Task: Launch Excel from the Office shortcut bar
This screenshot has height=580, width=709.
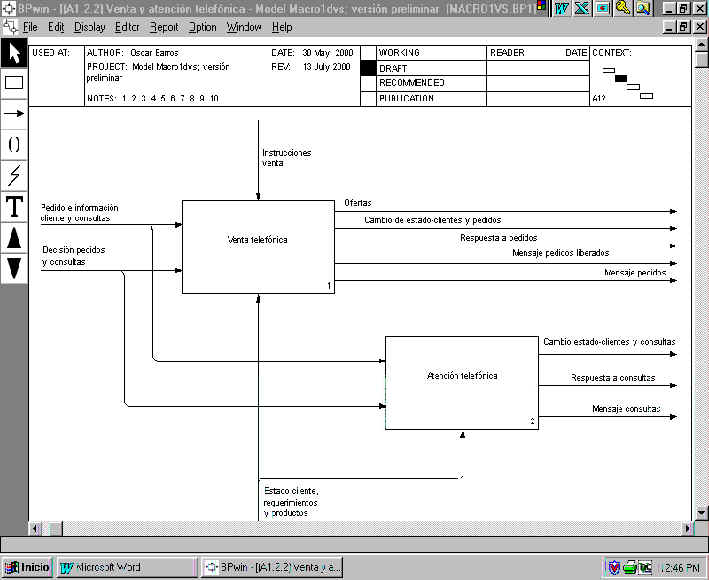Action: pos(582,8)
